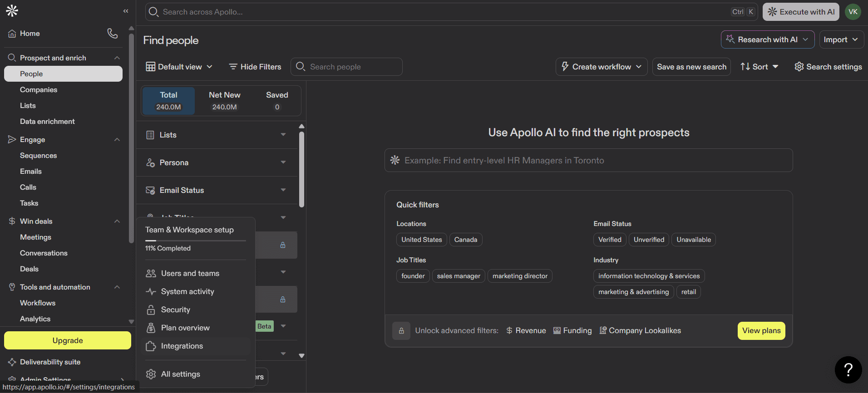Switch to the Saved tab
This screenshot has height=393, width=868.
click(277, 101)
